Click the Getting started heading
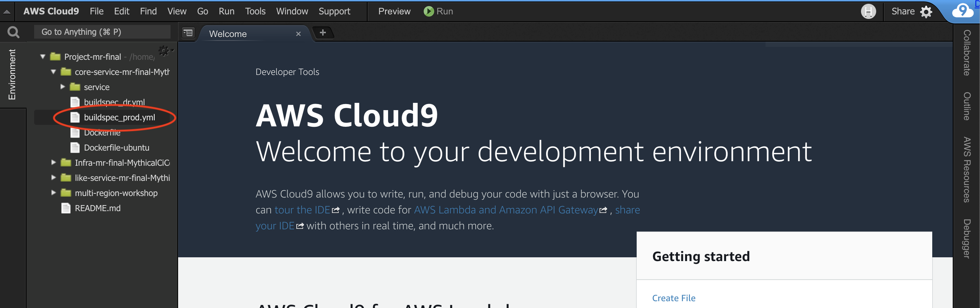The height and width of the screenshot is (308, 980). (x=701, y=256)
